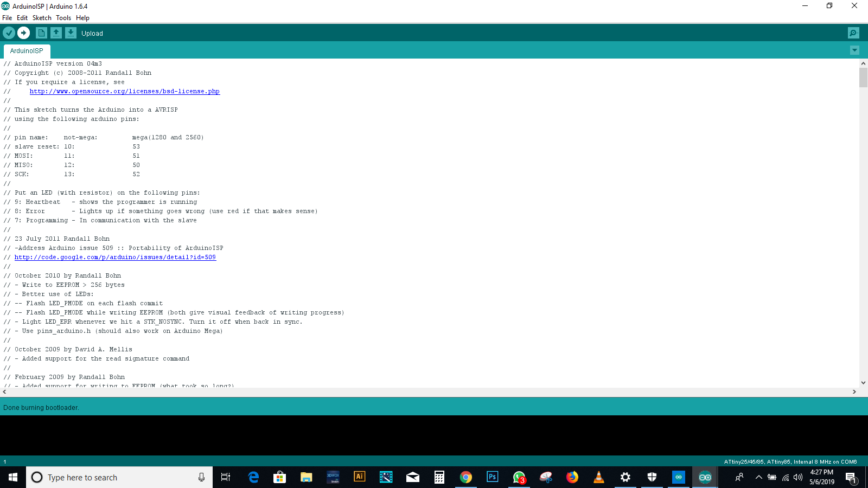Screen dimensions: 868x488
Task: Click the '8: Error' comment line
Action: [x=161, y=211]
